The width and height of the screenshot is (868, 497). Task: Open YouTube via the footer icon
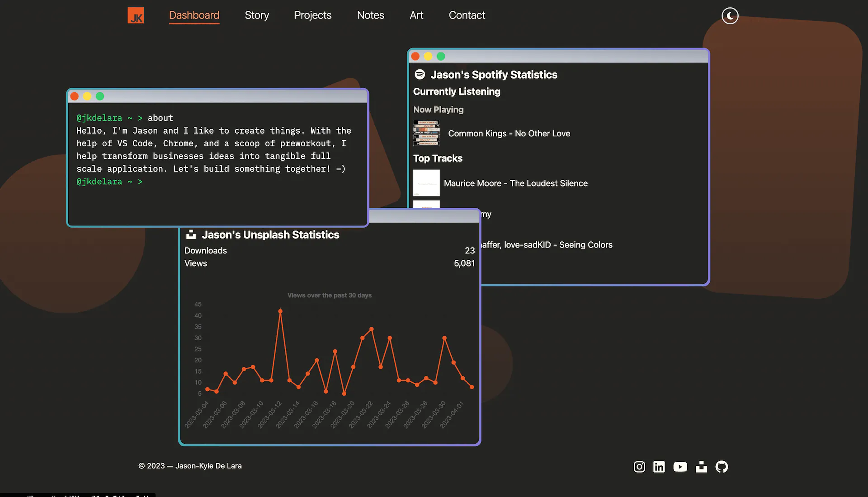click(680, 466)
